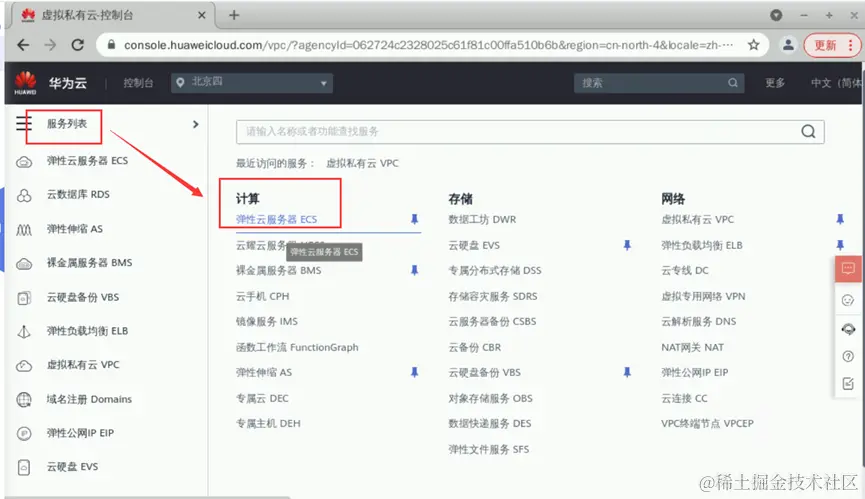Unpin 裸金属服务器 BMS in the 计算 column
This screenshot has height=499, width=865.
pos(414,270)
